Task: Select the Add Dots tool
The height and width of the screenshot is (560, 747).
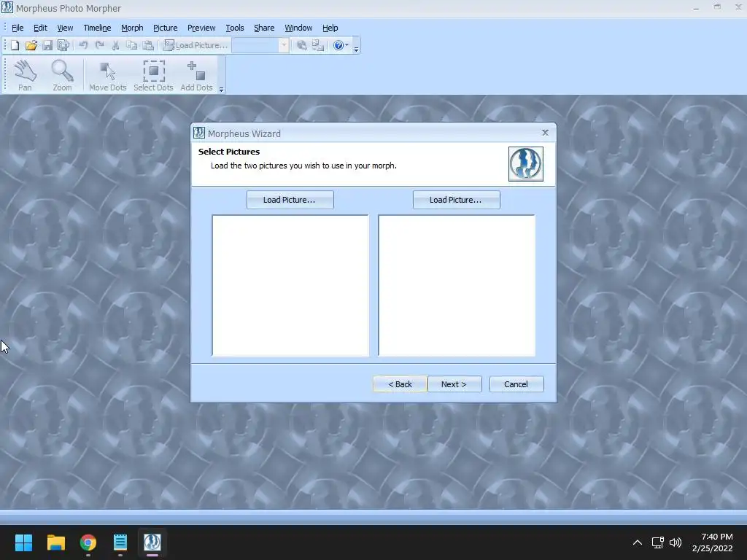Action: tap(196, 75)
